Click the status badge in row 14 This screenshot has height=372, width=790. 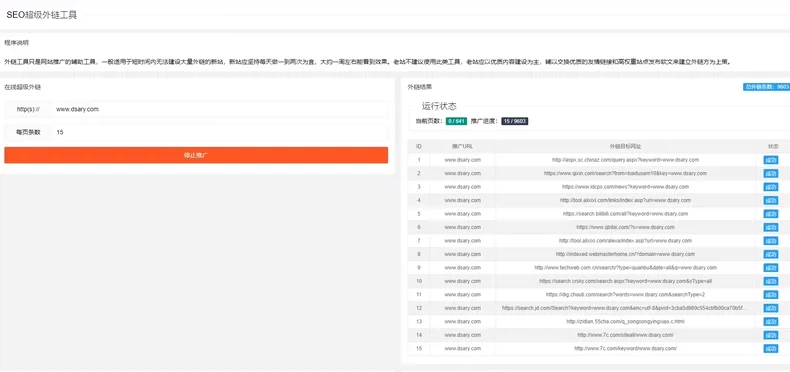point(771,335)
